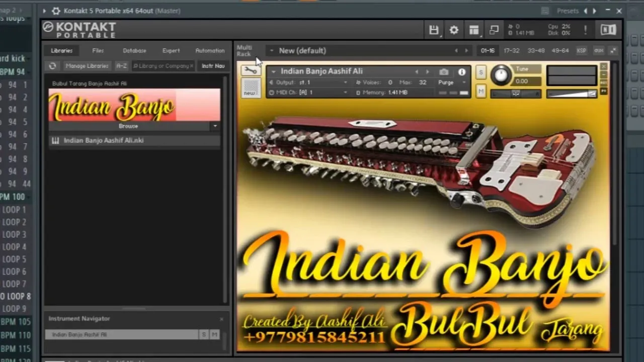Click the KONTAKT Portable logo
644x362 pixels.
(x=79, y=30)
